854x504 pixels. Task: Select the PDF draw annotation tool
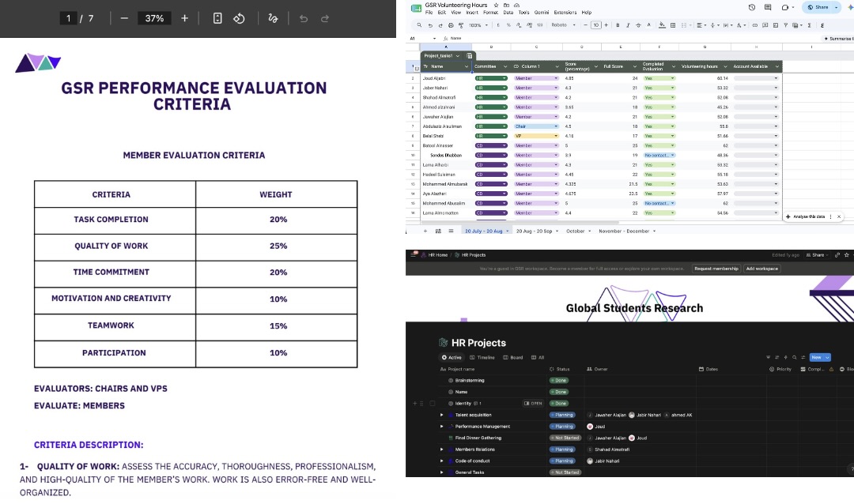[x=273, y=18]
